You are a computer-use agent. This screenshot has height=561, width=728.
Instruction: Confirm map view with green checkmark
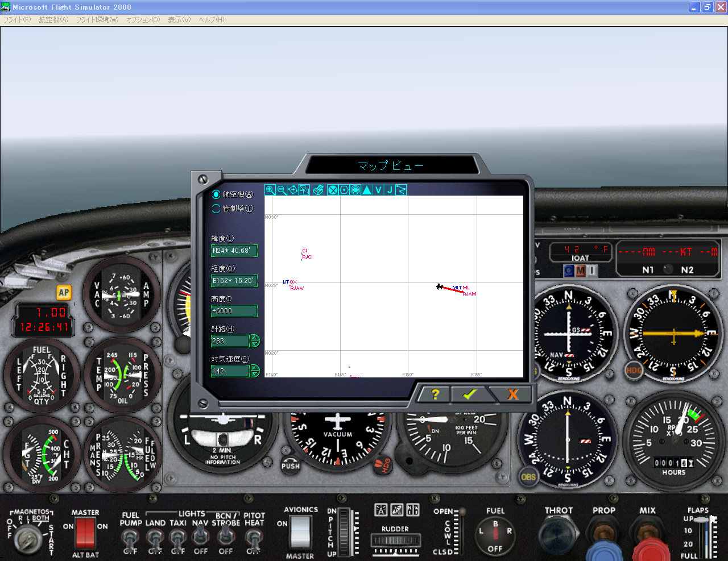(470, 394)
